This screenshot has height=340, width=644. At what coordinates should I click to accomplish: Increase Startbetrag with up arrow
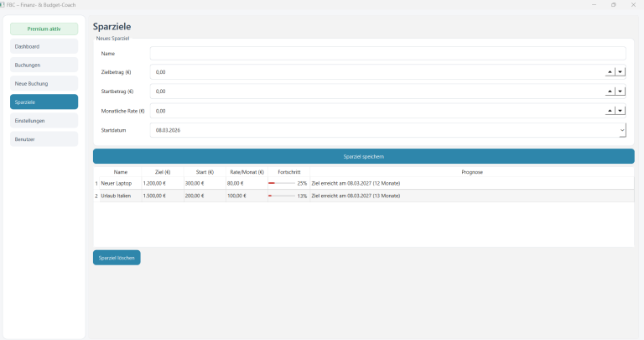[x=610, y=92]
